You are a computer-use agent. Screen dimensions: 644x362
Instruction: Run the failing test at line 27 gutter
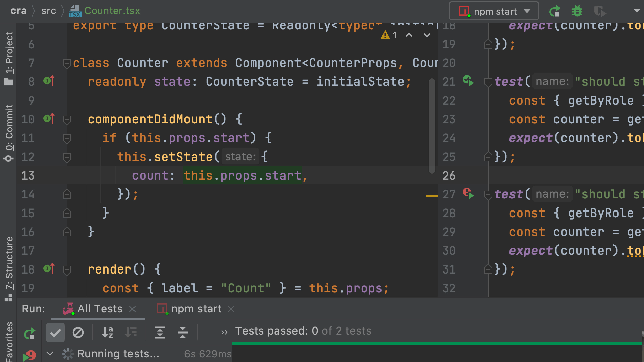point(468,194)
